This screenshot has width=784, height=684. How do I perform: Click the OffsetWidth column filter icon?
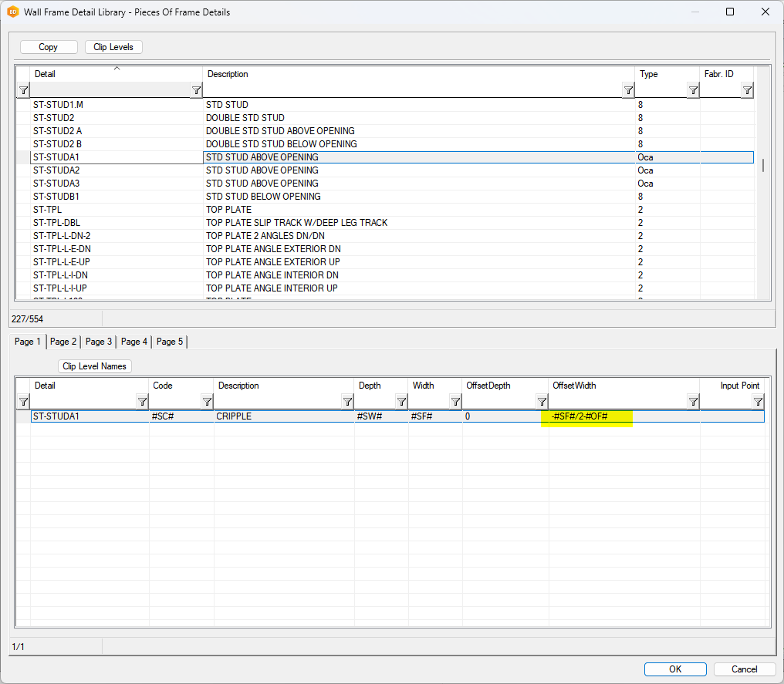click(x=693, y=402)
